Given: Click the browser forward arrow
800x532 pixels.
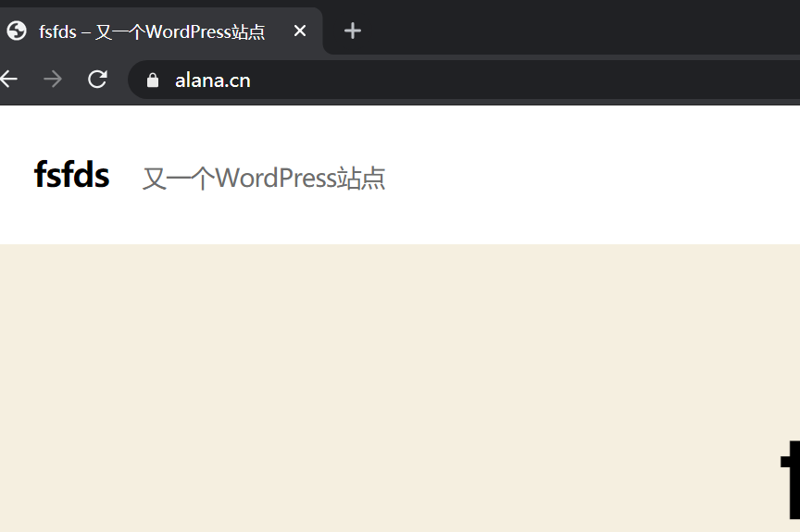Looking at the screenshot, I should pyautogui.click(x=53, y=79).
